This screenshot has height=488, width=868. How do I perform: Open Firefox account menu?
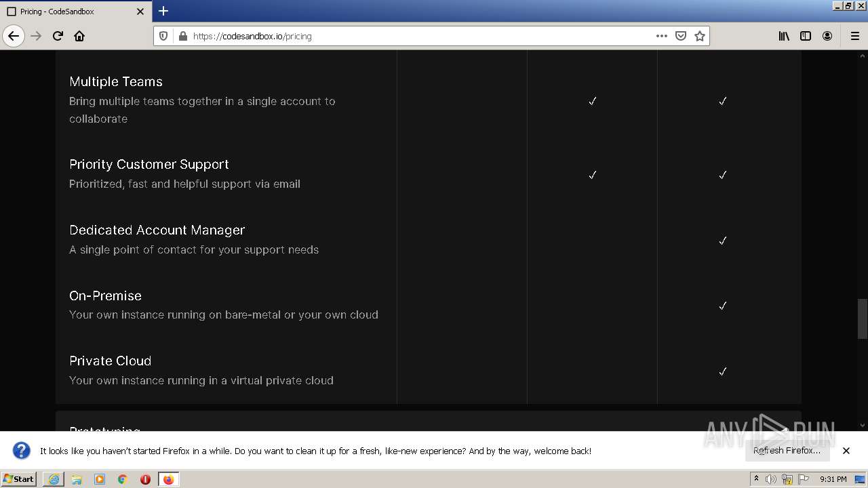(x=827, y=36)
